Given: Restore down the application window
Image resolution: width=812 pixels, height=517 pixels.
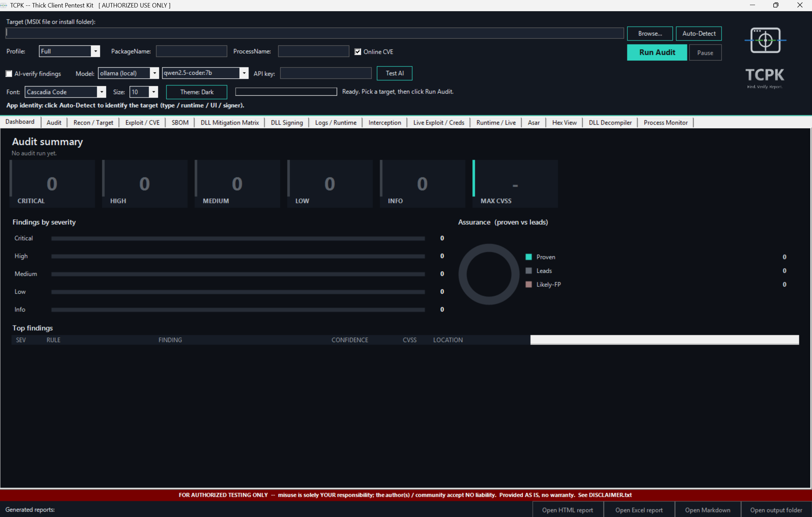Looking at the screenshot, I should pyautogui.click(x=775, y=5).
